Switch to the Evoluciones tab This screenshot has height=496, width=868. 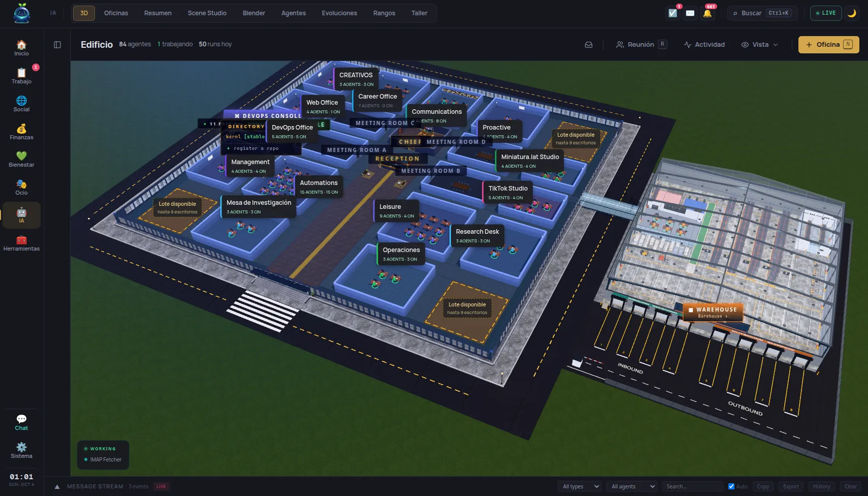(339, 13)
